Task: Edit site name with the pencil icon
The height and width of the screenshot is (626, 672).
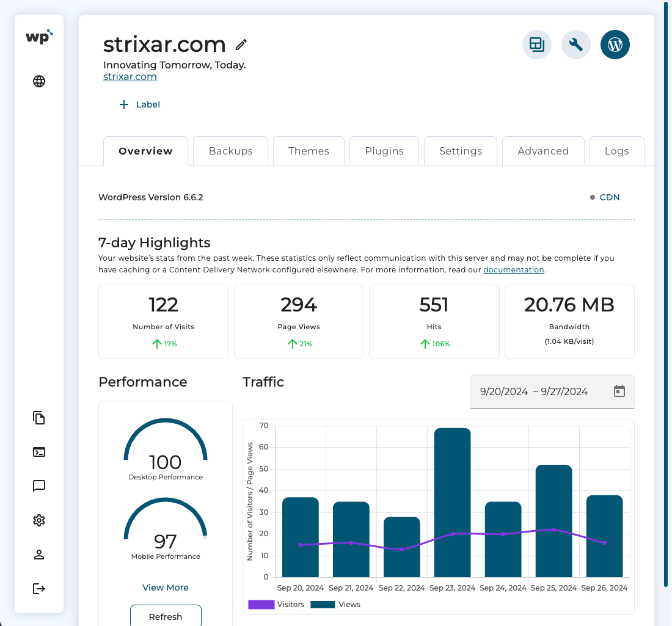Action: click(x=241, y=45)
